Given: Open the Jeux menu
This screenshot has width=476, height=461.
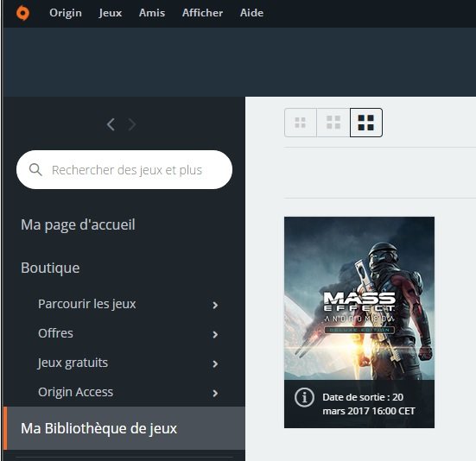Looking at the screenshot, I should pos(111,13).
